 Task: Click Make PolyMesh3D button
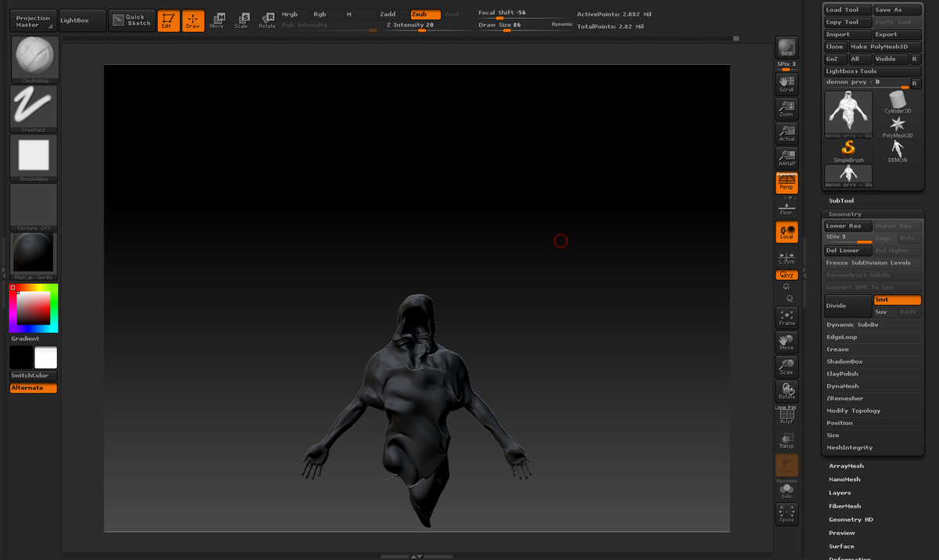[x=885, y=47]
